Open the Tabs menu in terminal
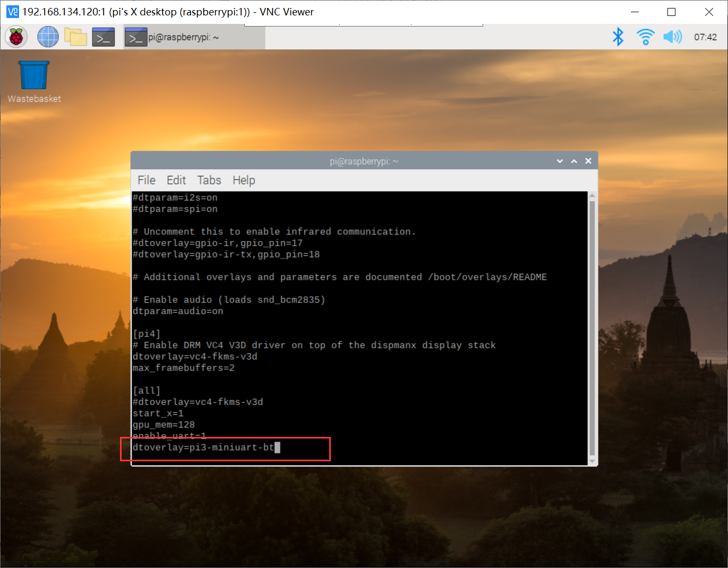Screen dimensions: 728x568 click(x=209, y=180)
